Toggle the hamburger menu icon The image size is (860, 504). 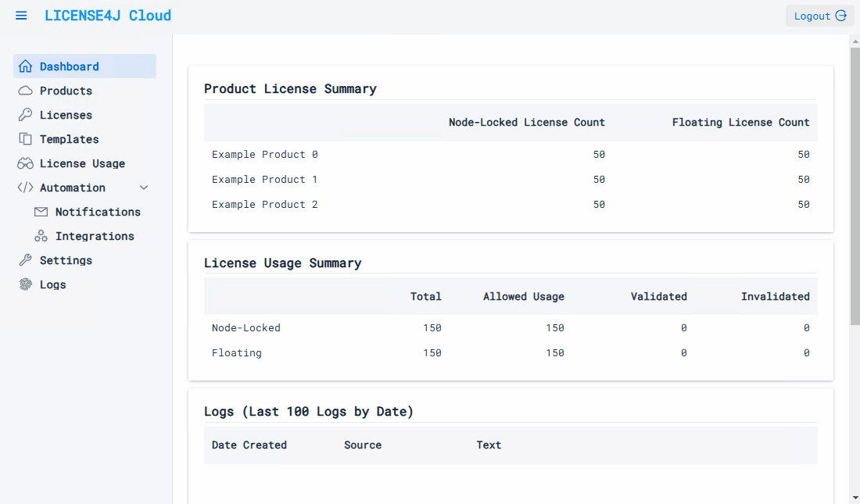tap(21, 16)
